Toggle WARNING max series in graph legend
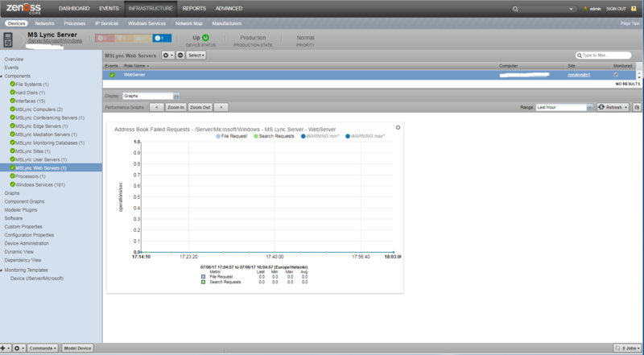The height and width of the screenshot is (355, 644). 365,136
